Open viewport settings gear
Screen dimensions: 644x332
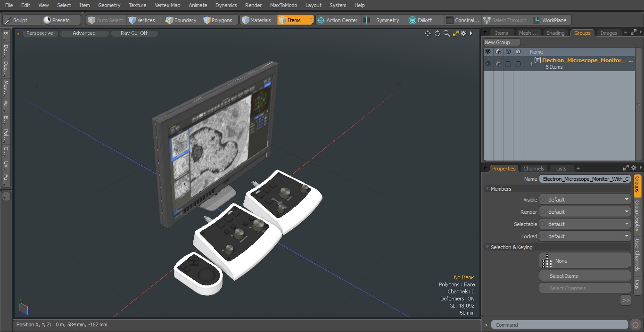[x=463, y=33]
